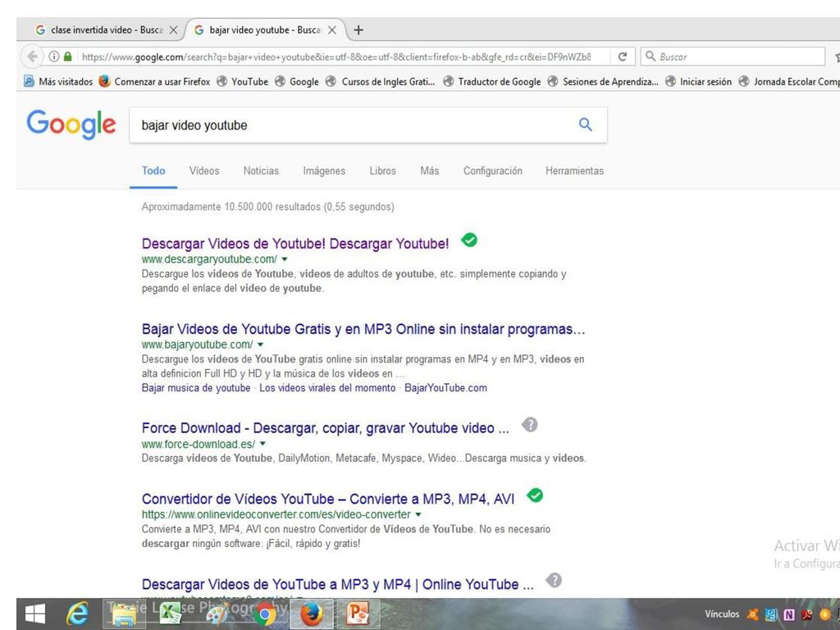Click gray question-mark beside Online YouTube result
840x630 pixels.
click(x=554, y=580)
